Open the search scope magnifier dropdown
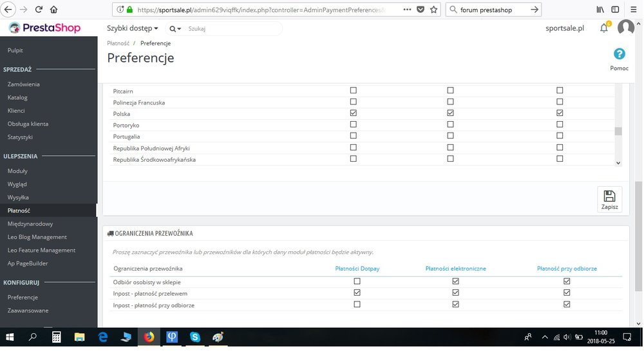 (175, 29)
